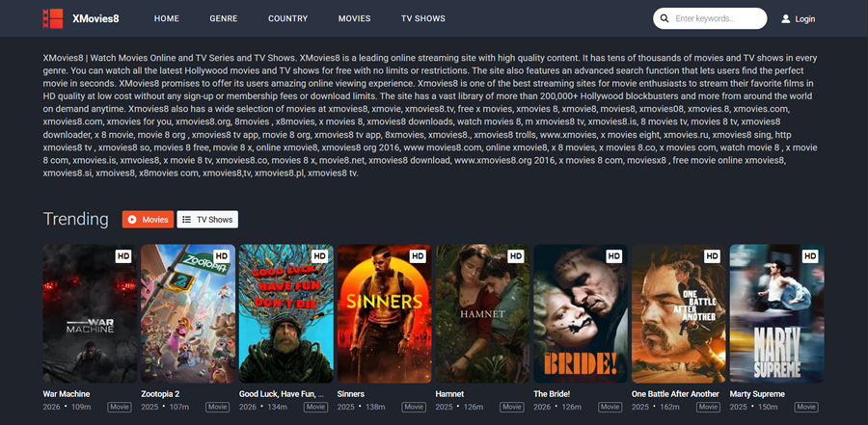
Task: Open the GENRE menu
Action: 224,18
